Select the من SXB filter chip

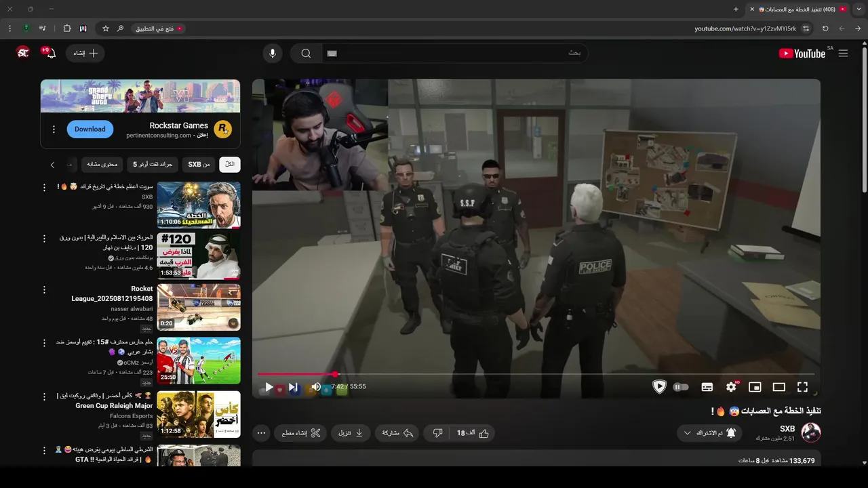[199, 164]
